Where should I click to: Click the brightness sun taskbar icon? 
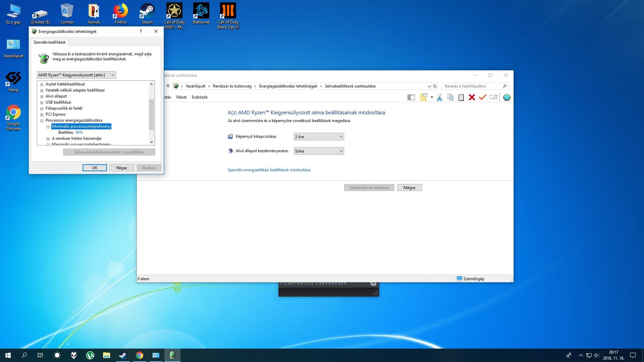pos(57,355)
